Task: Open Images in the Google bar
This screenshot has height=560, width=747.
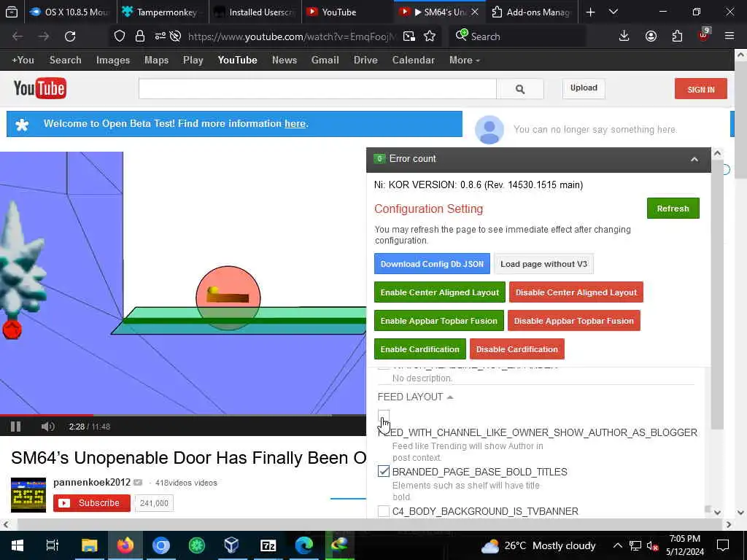Action: pos(113,61)
